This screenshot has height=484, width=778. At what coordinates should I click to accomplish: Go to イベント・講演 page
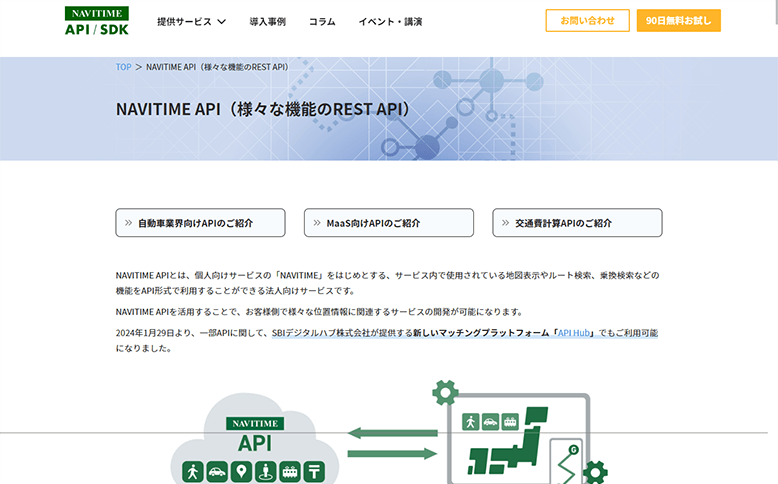[x=390, y=21]
